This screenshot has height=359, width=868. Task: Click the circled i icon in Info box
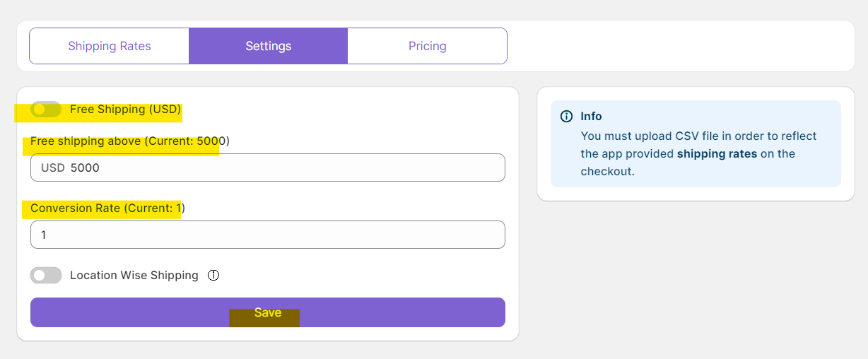[x=566, y=117]
